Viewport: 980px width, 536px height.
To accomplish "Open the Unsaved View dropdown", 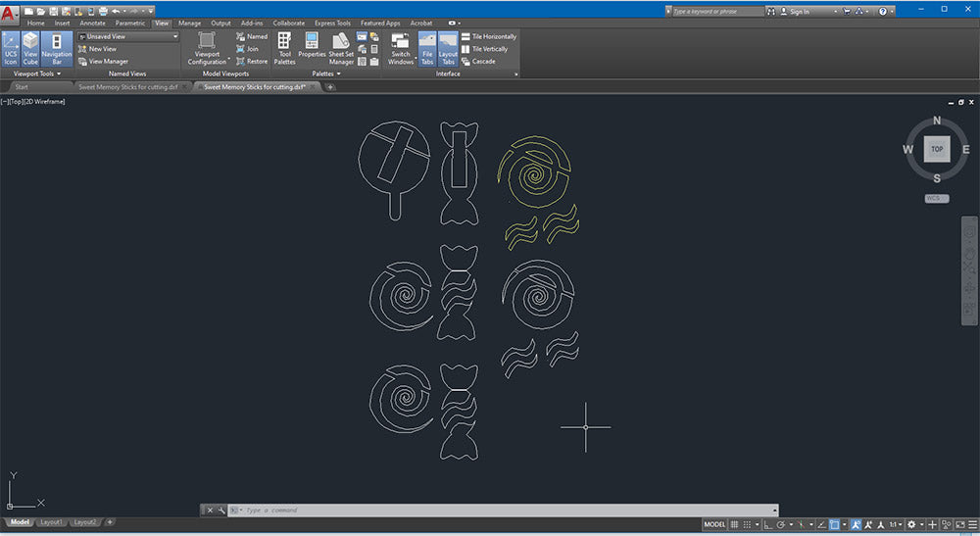I will click(128, 36).
